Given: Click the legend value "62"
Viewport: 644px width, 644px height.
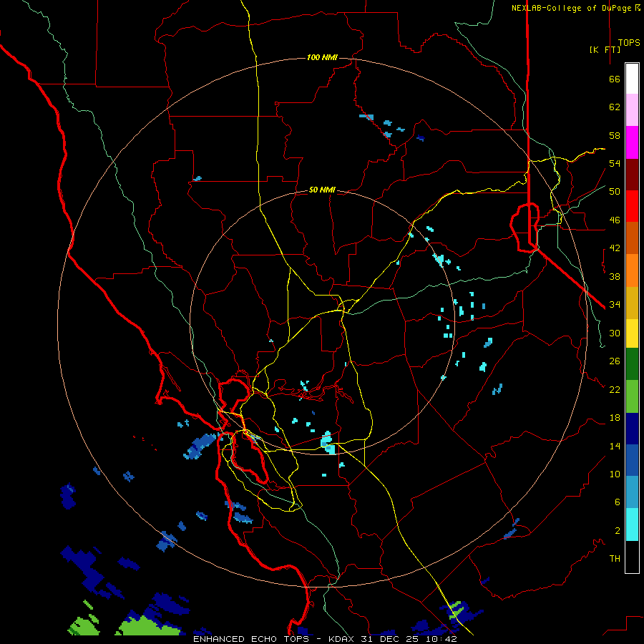Looking at the screenshot, I should point(615,107).
